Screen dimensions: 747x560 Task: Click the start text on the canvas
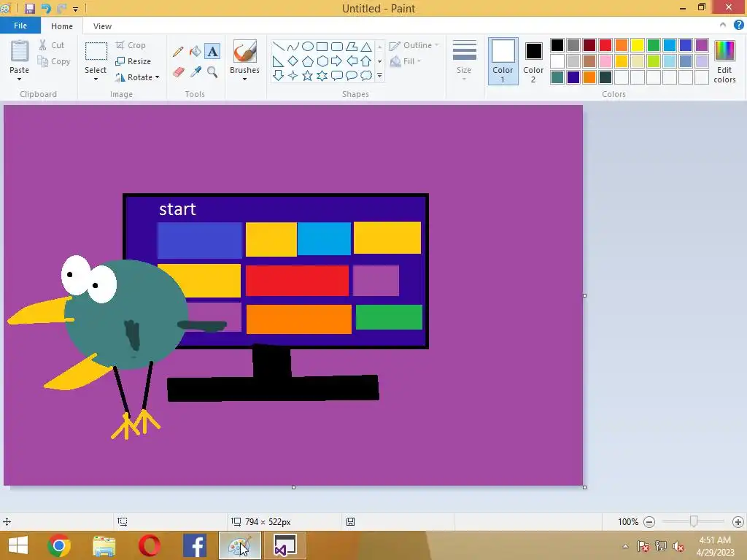click(x=177, y=209)
